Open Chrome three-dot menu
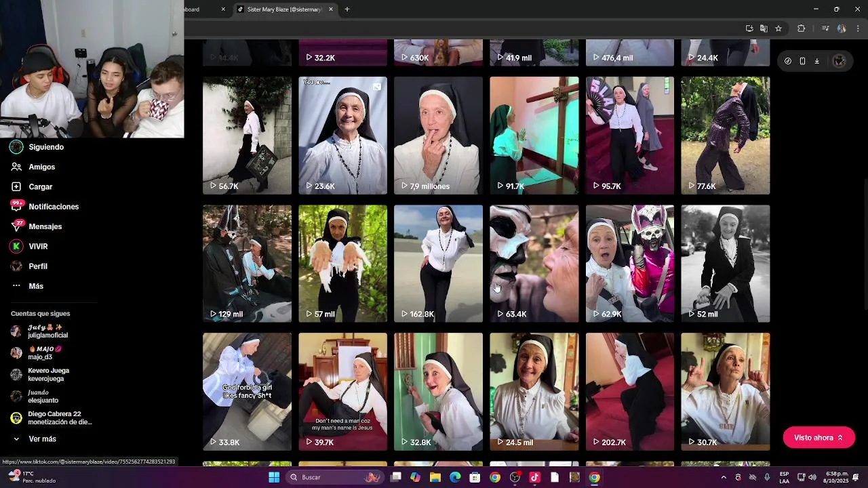The image size is (868, 488). (858, 28)
